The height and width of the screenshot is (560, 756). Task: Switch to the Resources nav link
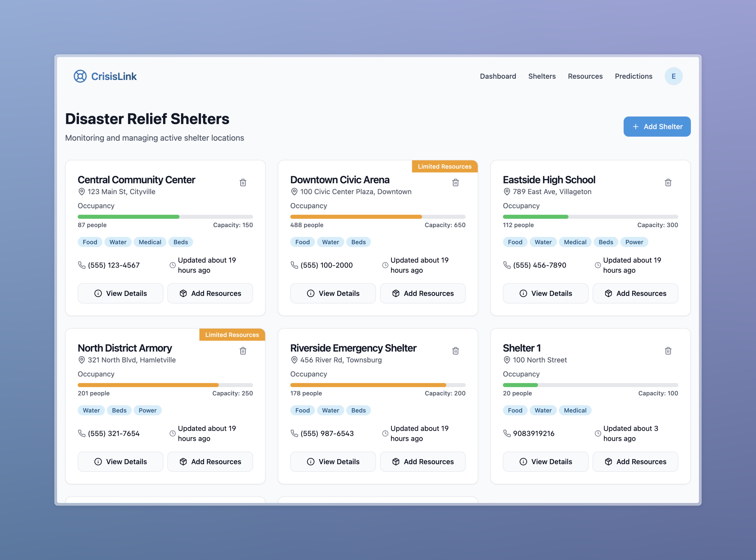click(x=585, y=76)
